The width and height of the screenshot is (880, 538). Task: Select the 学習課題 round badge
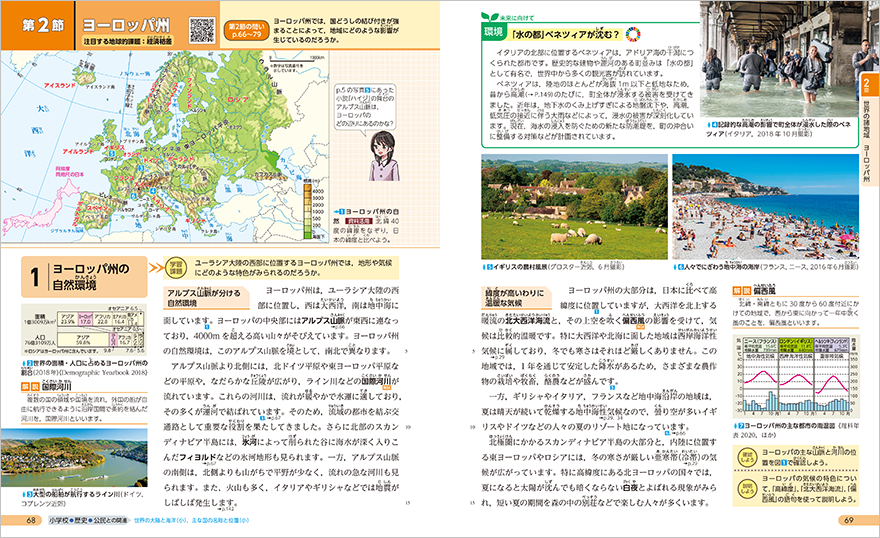(x=176, y=268)
